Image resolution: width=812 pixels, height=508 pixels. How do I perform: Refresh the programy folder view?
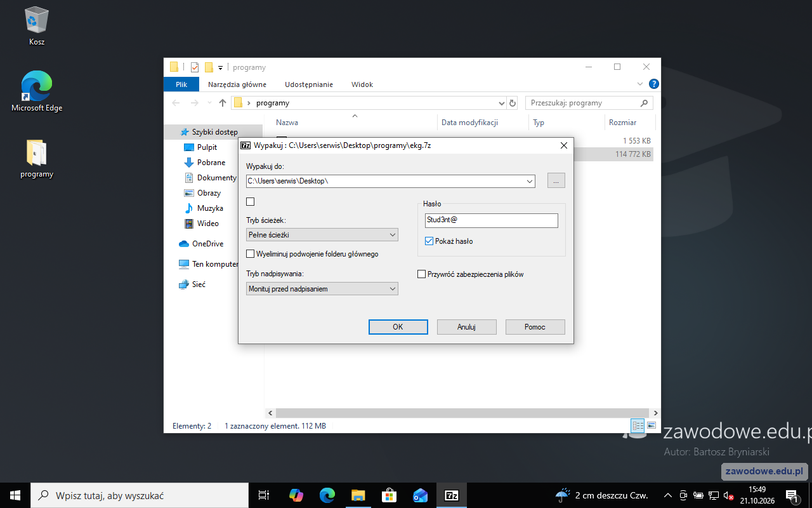coord(513,103)
